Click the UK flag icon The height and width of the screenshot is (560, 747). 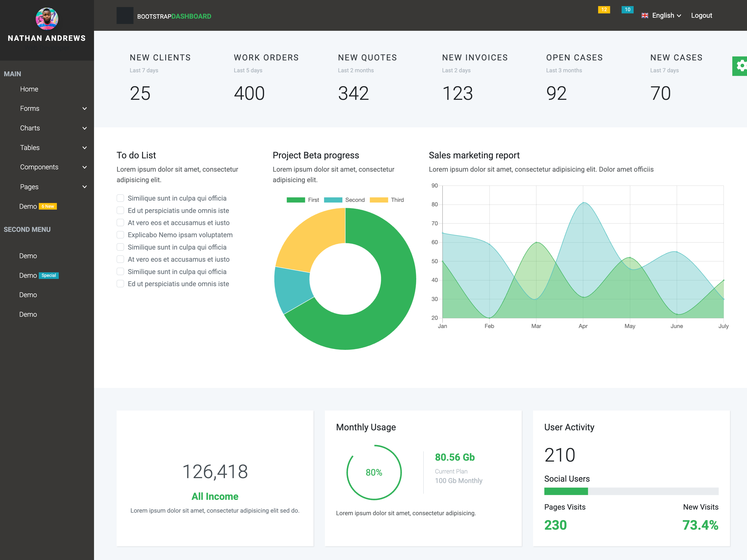coord(645,16)
